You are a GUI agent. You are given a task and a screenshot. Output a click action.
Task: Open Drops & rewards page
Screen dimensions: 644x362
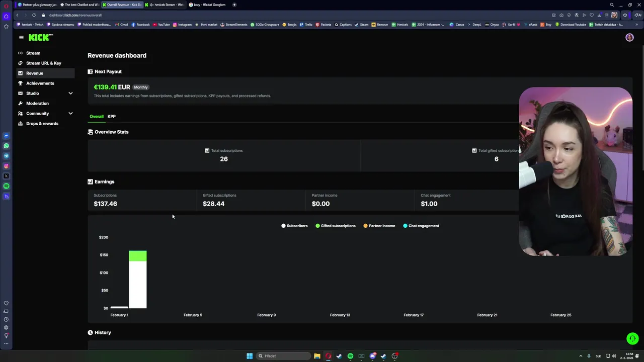tap(42, 123)
